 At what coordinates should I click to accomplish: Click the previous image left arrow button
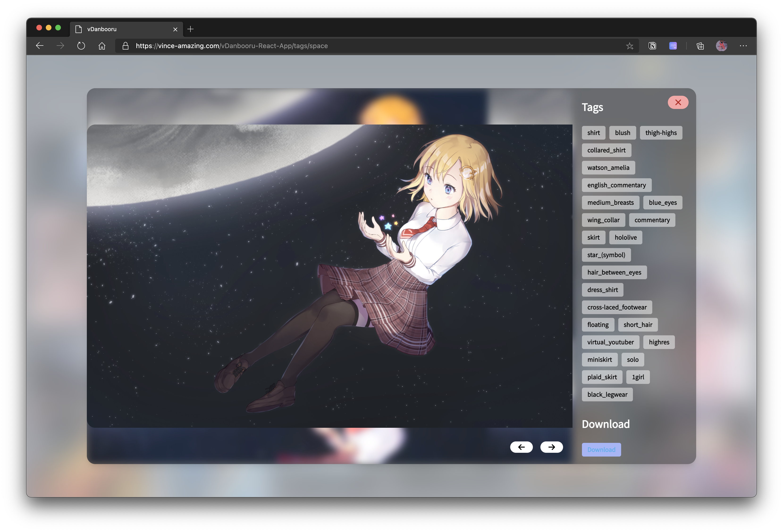tap(521, 447)
